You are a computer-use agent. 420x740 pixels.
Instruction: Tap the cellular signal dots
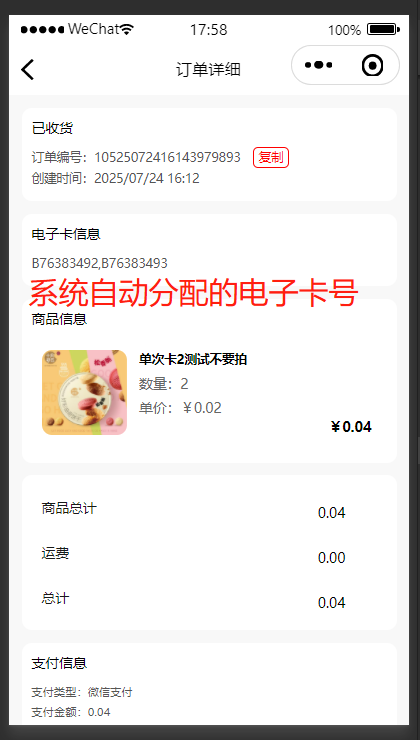pos(42,30)
